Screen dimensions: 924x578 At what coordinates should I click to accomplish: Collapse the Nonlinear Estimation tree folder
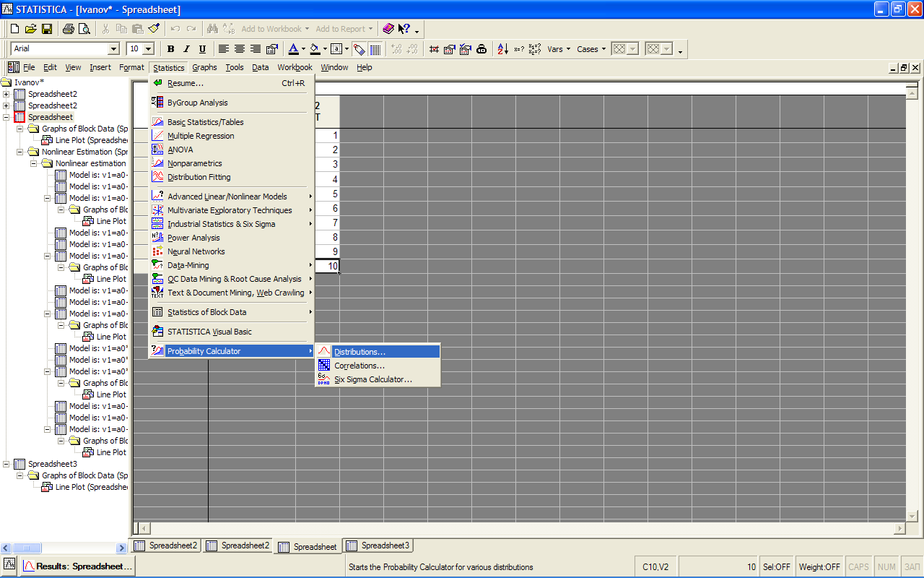click(20, 152)
